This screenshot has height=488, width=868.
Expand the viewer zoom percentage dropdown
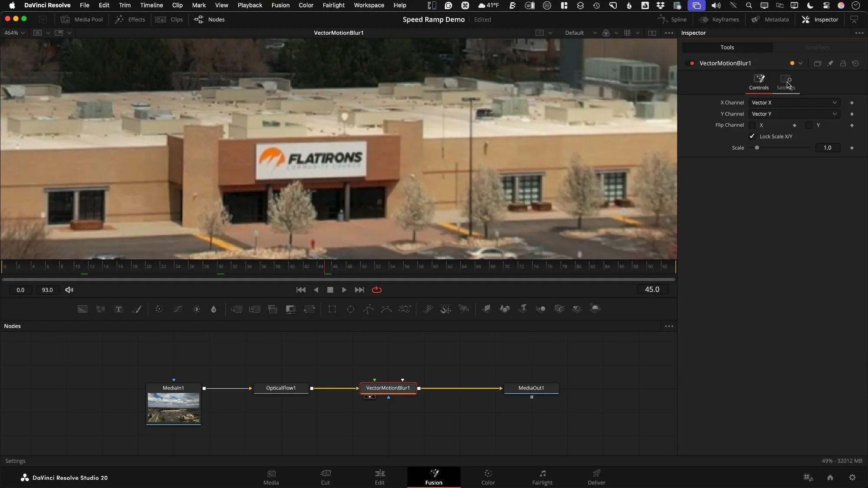tap(14, 33)
